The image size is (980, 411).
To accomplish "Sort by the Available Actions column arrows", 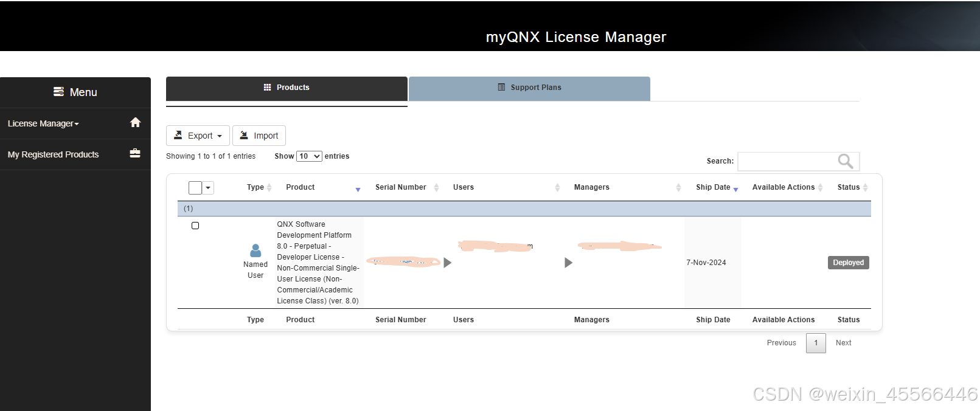I will 820,187.
